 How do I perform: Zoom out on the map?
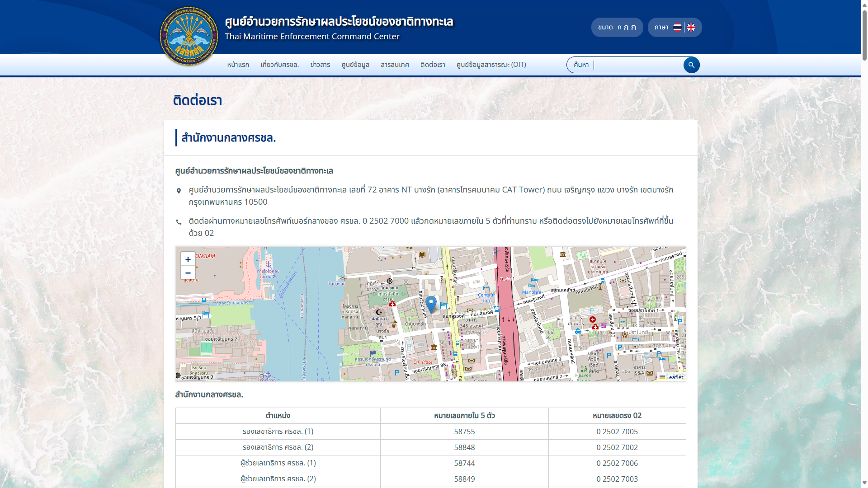188,273
